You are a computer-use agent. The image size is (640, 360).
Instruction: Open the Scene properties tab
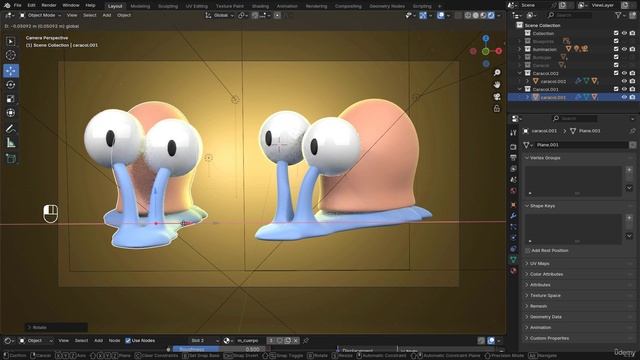(513, 180)
